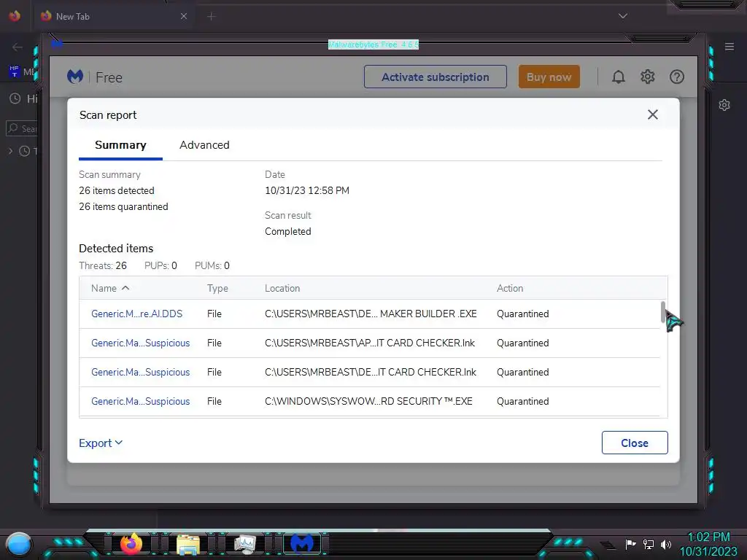Click the Buy now button
Screen dimensions: 747x560
pyautogui.click(x=549, y=77)
